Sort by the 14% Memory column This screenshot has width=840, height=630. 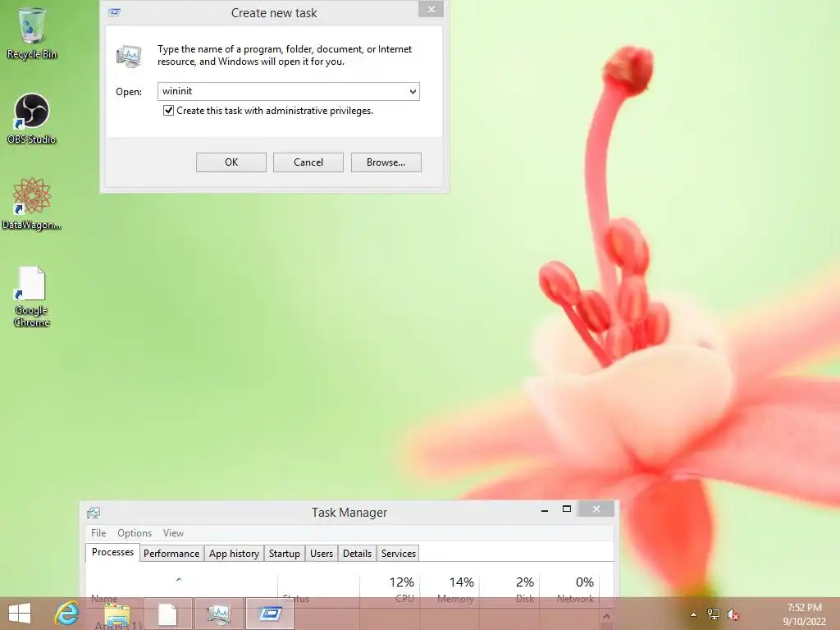pos(450,589)
